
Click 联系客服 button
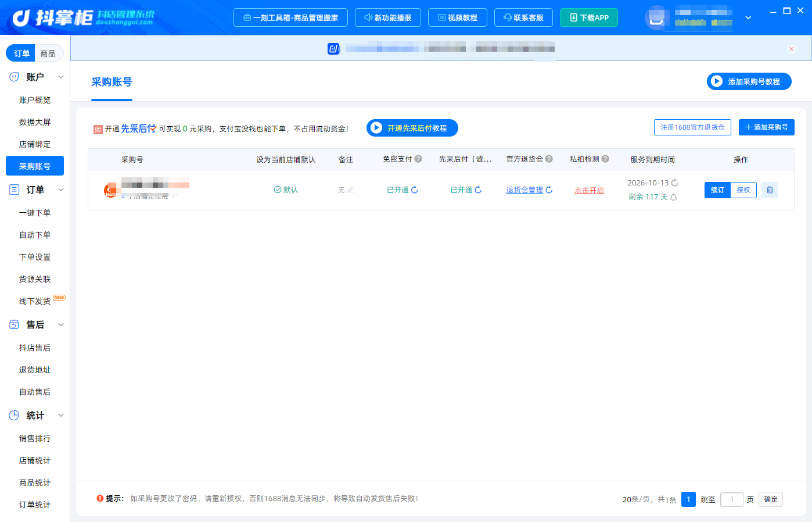coord(524,17)
